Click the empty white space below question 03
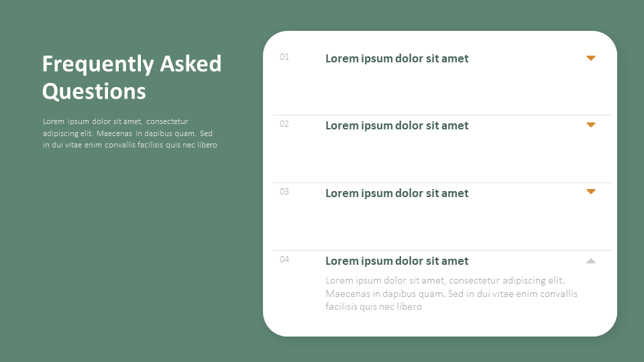Image resolution: width=644 pixels, height=362 pixels. coord(442,225)
